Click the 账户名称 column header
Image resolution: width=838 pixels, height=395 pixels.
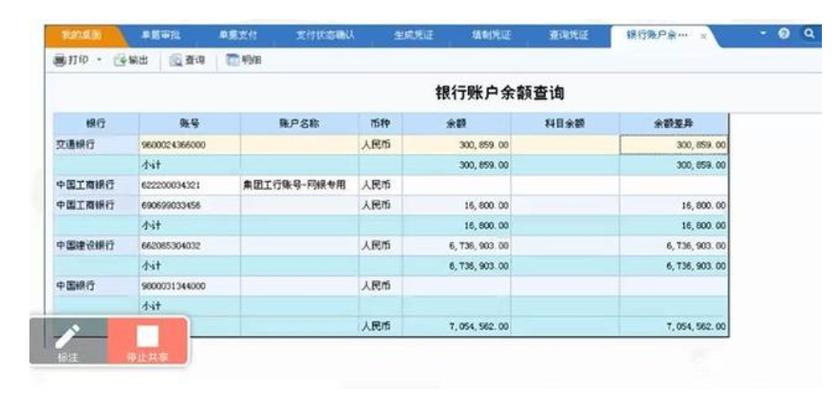(x=299, y=124)
